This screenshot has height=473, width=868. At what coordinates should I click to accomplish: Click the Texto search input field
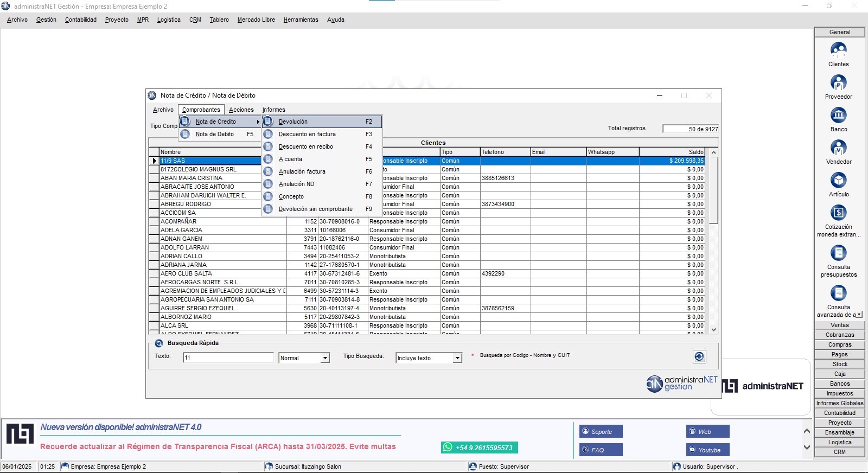click(228, 357)
